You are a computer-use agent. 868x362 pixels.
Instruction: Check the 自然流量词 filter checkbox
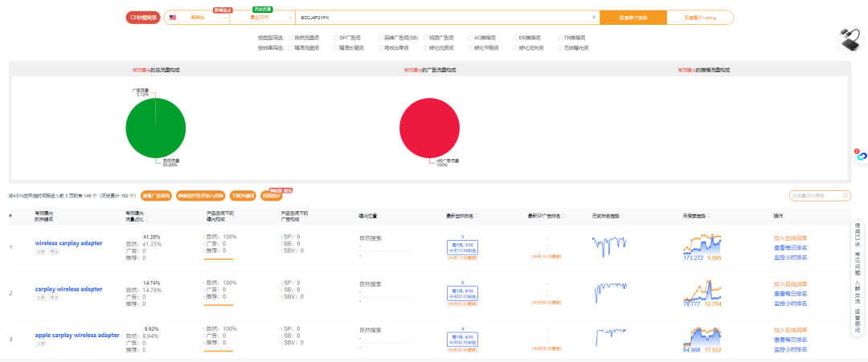pos(291,39)
